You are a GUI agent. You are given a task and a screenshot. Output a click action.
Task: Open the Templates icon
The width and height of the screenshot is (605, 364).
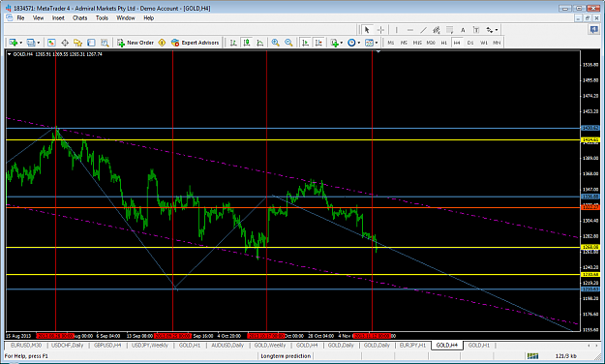click(x=369, y=43)
